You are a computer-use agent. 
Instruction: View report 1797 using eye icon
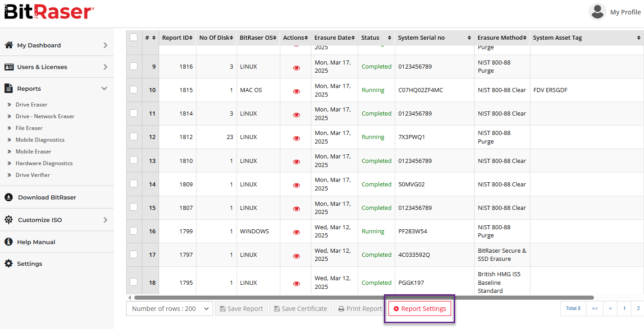coord(297,256)
